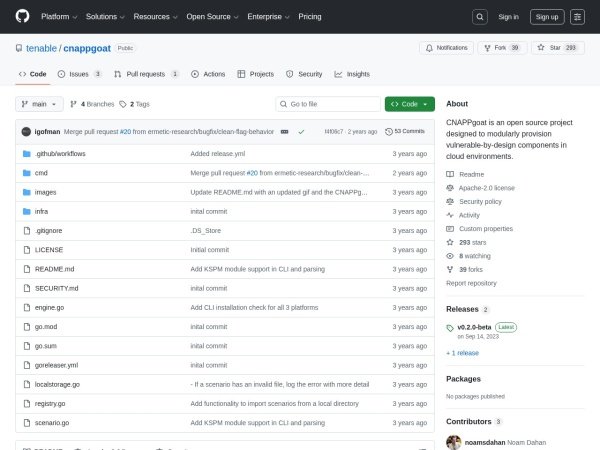Show the + 1 release link
Viewport: 600px width, 450px height.
pos(462,353)
